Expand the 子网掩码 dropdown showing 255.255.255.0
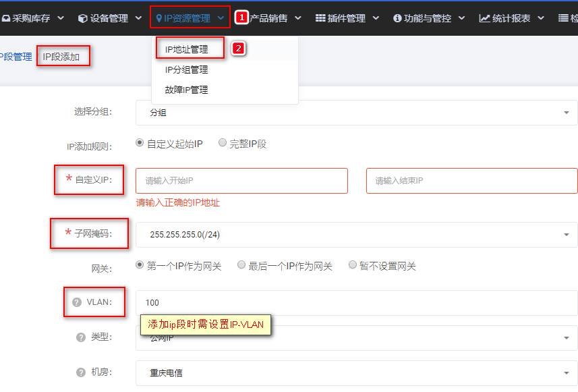The width and height of the screenshot is (578, 392). pos(357,235)
